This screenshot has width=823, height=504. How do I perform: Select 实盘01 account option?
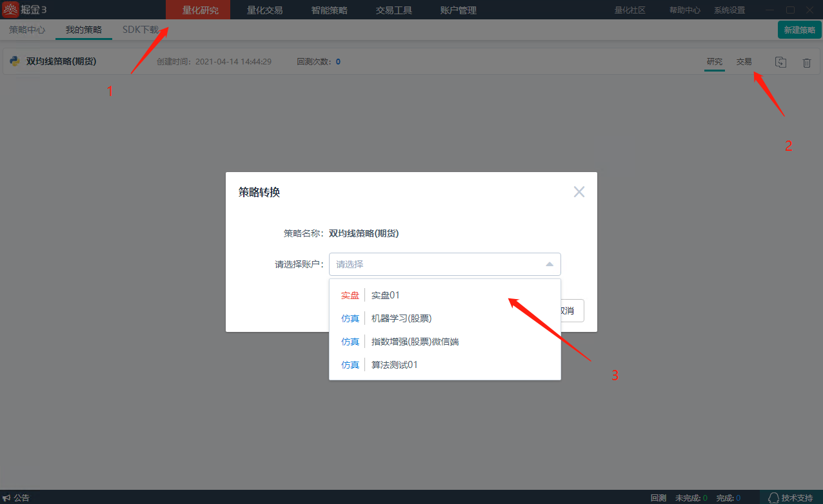386,295
